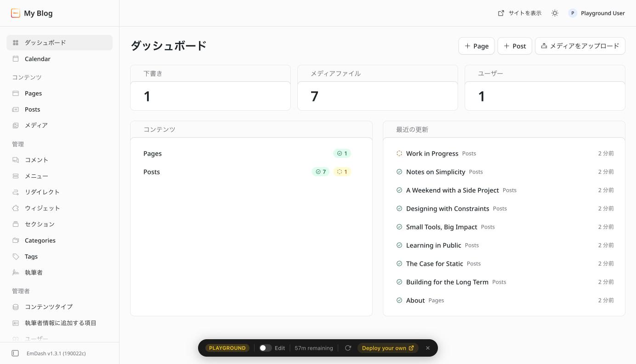Toggle the light/dark theme sun icon

[x=555, y=13]
